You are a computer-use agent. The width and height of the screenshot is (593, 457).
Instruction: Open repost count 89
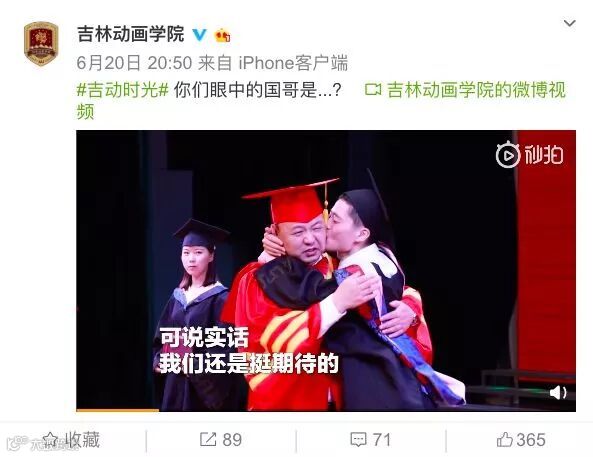coord(232,440)
